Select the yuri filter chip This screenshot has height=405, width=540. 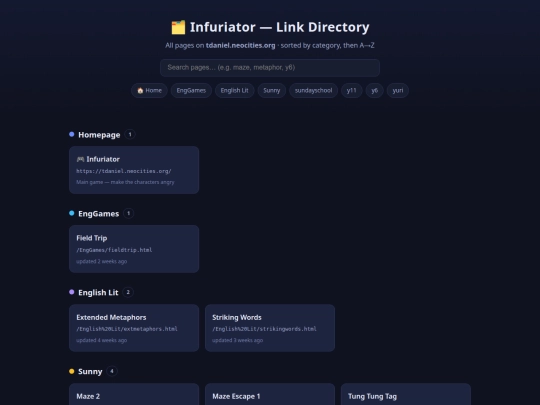click(398, 91)
